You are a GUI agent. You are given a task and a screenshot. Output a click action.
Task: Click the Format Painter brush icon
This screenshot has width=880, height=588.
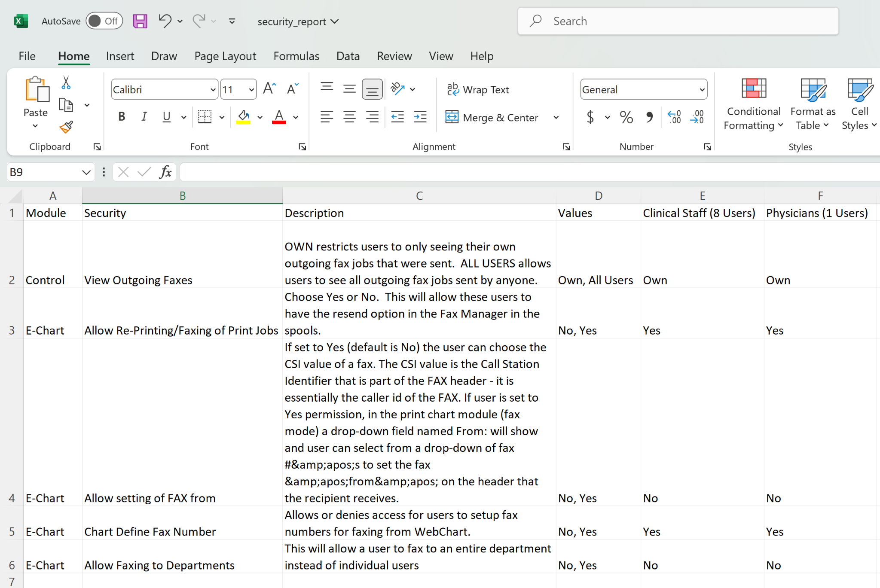pyautogui.click(x=66, y=127)
